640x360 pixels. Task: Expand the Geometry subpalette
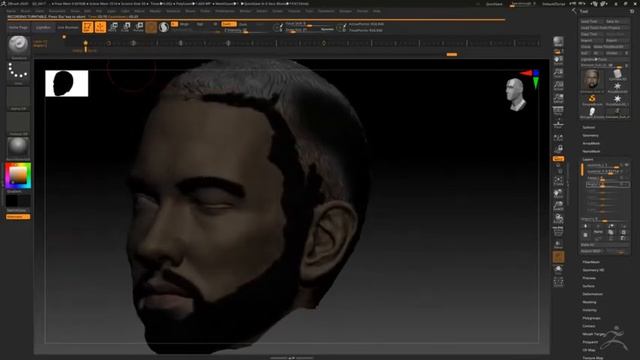pyautogui.click(x=590, y=136)
